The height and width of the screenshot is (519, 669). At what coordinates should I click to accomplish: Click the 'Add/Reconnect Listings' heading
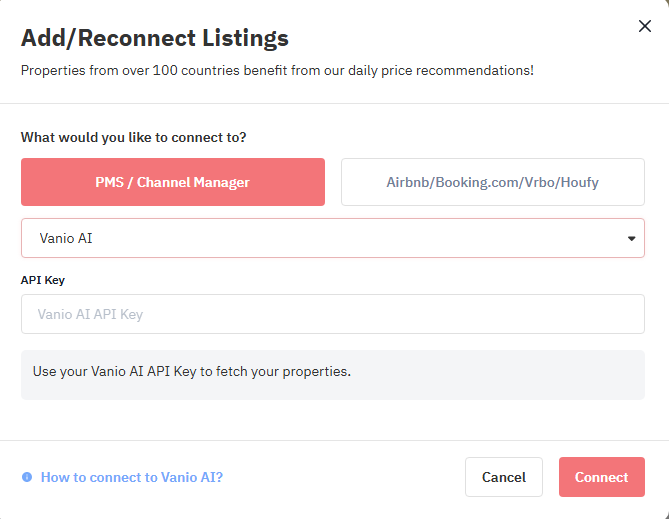[x=155, y=38]
